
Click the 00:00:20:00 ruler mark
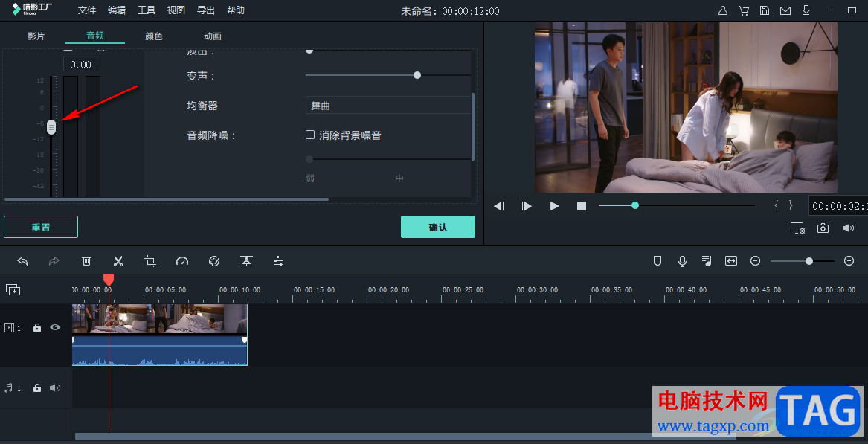click(388, 289)
